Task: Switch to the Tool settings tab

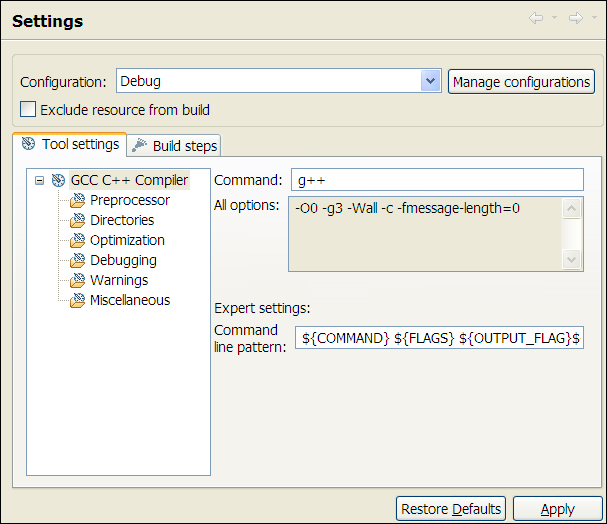Action: (x=70, y=144)
